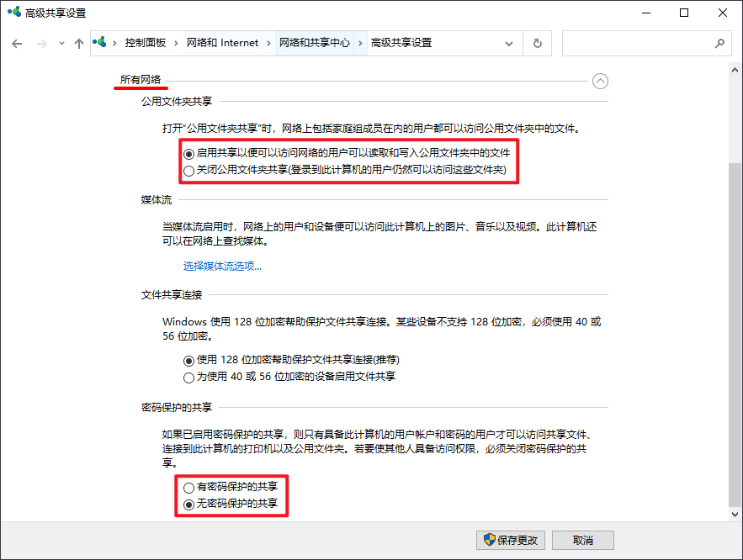Expand chevron after 控制面板 breadcrumb
Viewport: 743px width, 560px height.
point(176,43)
